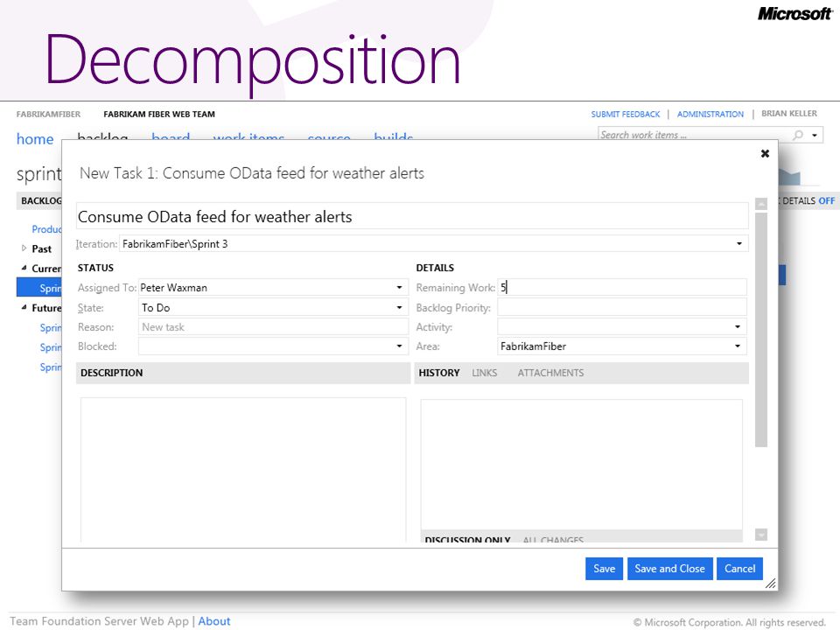The image size is (840, 630).
Task: Open the Activity dropdown
Action: 738,326
